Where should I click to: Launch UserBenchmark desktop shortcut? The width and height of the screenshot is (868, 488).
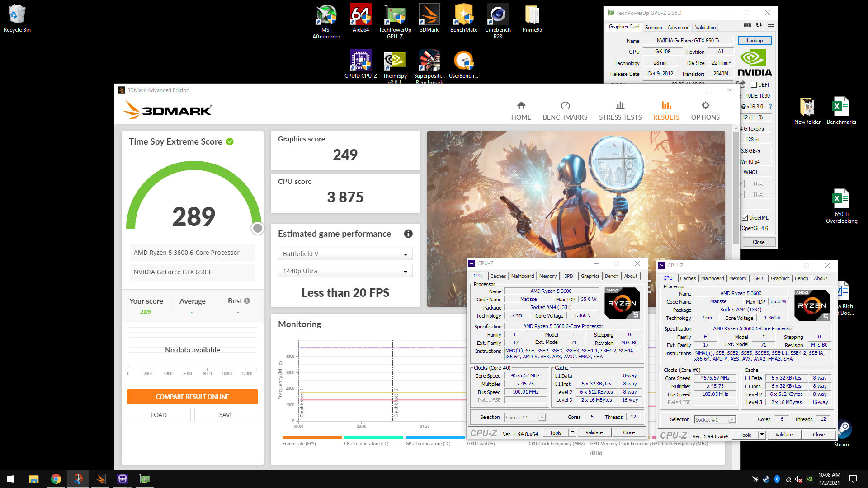pos(464,64)
